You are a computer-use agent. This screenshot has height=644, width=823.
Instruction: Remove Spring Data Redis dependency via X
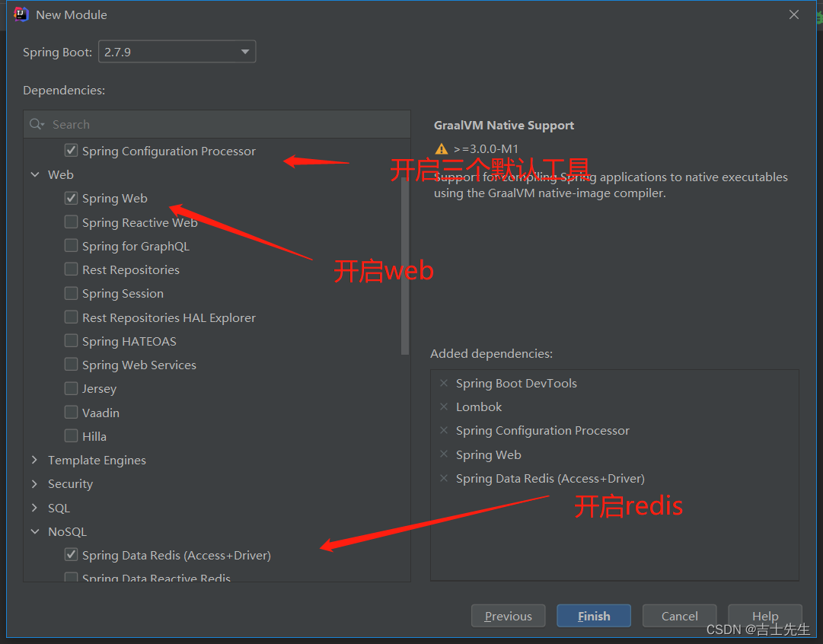point(444,479)
